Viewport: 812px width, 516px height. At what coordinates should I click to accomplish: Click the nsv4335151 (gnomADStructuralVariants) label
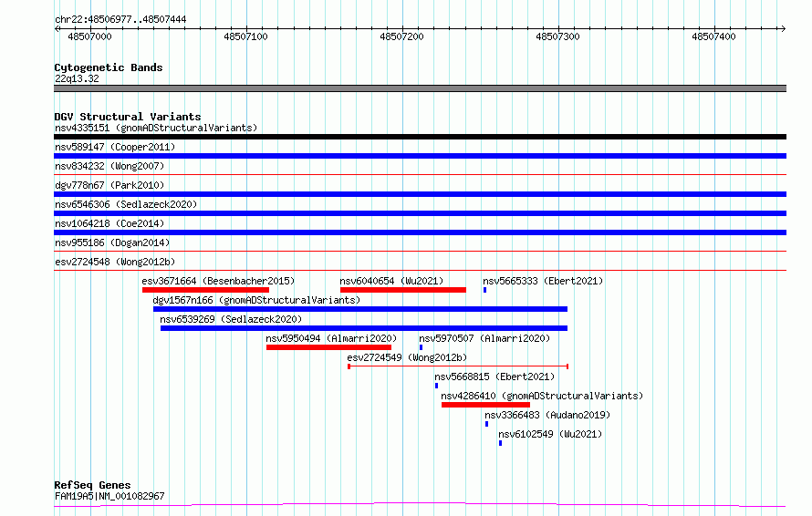click(156, 128)
